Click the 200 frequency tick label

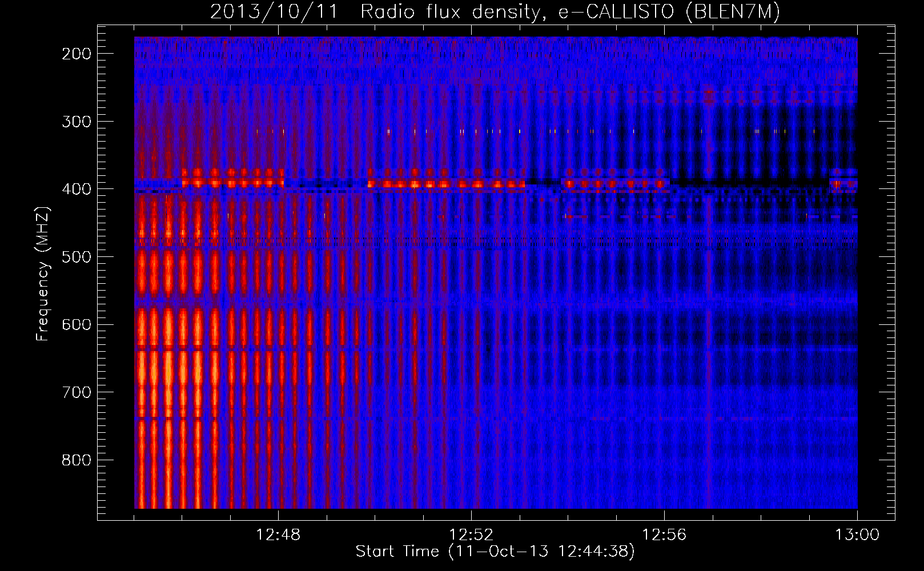coord(77,54)
